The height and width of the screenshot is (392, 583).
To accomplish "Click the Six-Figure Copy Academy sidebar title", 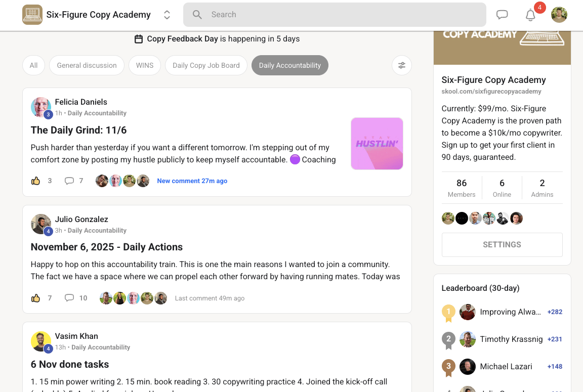I will point(493,80).
